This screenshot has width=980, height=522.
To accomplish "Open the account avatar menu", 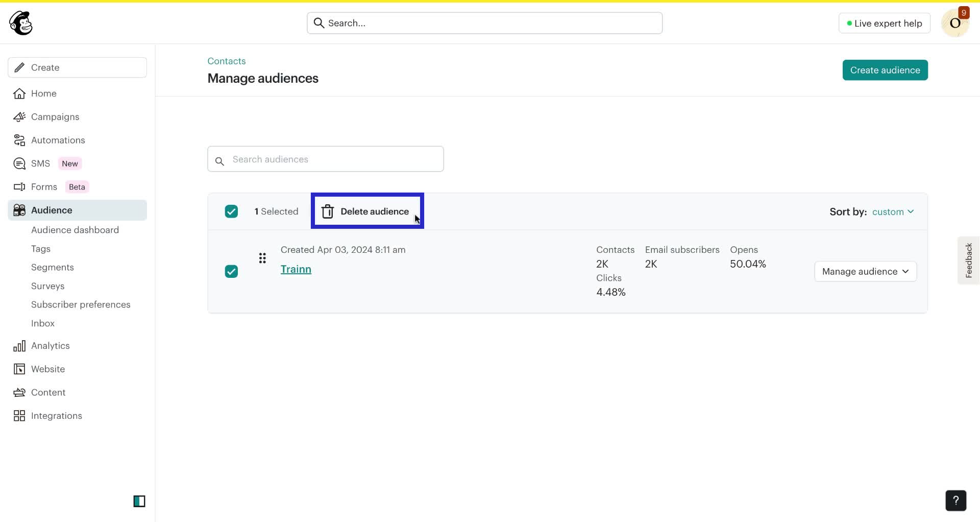I will pyautogui.click(x=955, y=22).
